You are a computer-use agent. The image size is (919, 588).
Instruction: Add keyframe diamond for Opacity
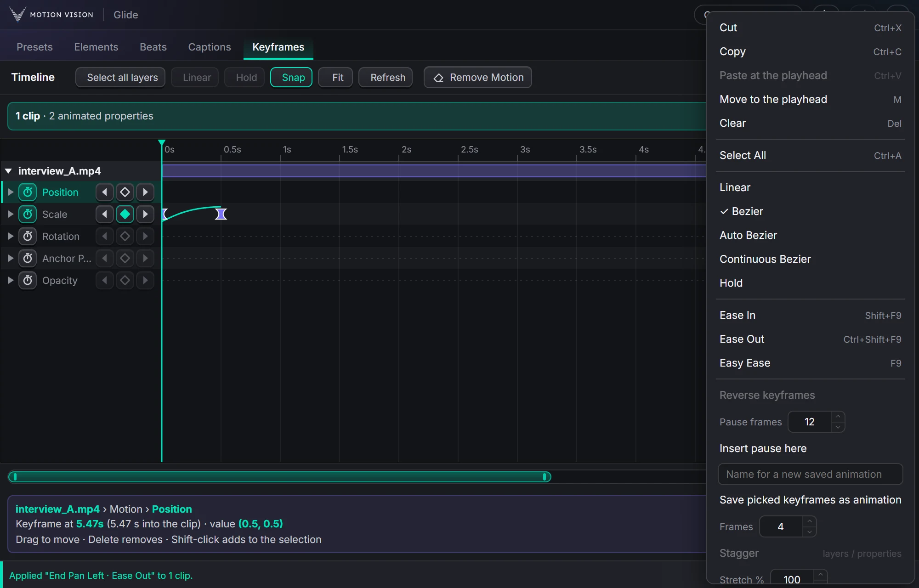coord(125,280)
